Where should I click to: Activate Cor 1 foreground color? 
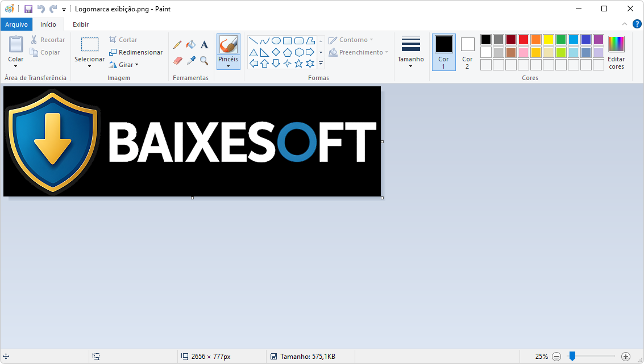tap(443, 52)
